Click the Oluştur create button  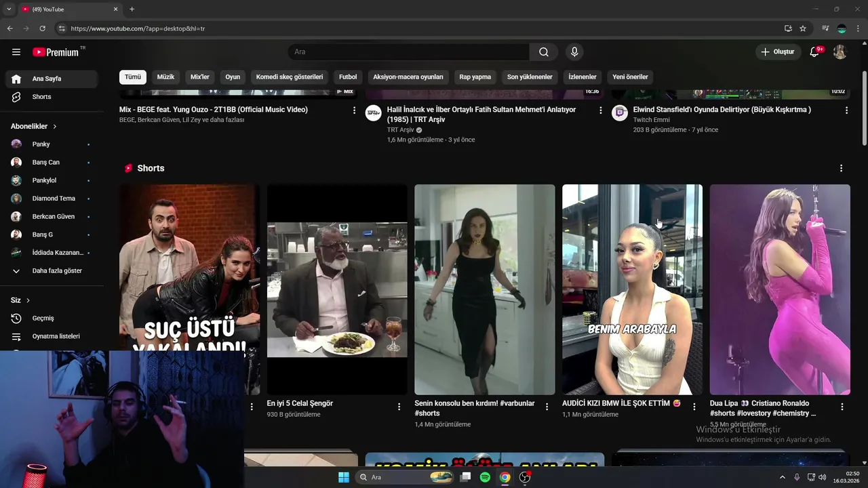coord(778,52)
